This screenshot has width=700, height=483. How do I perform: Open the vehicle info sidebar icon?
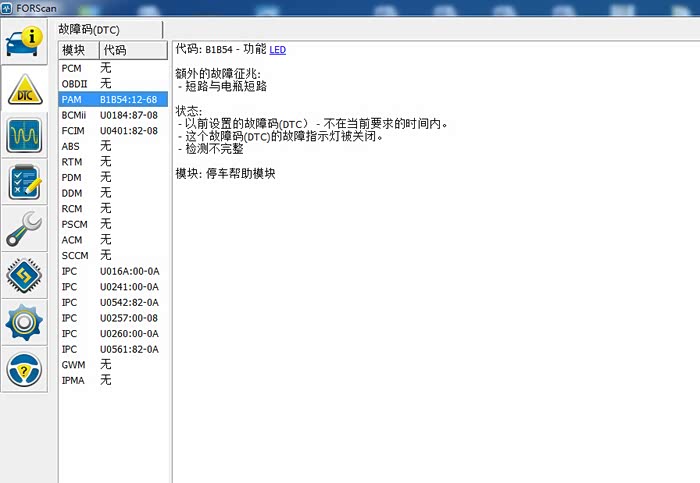point(24,42)
